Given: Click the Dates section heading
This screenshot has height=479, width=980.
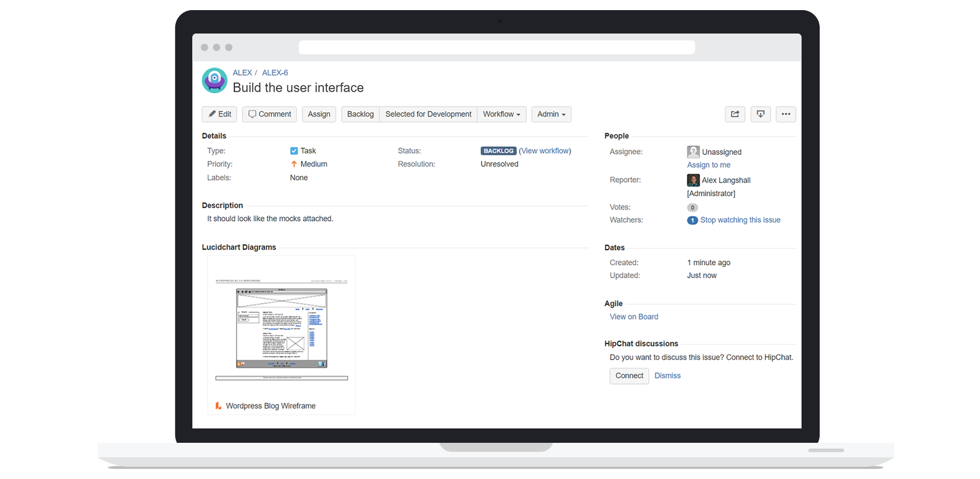Looking at the screenshot, I should 615,247.
